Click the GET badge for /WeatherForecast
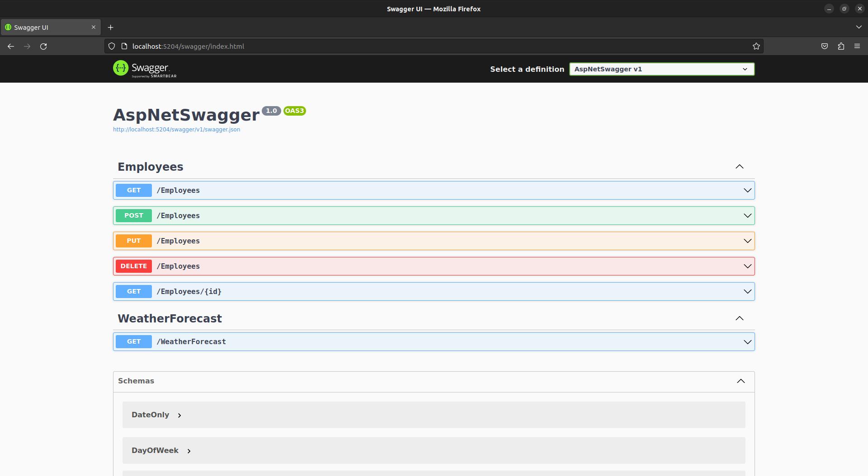 click(134, 341)
